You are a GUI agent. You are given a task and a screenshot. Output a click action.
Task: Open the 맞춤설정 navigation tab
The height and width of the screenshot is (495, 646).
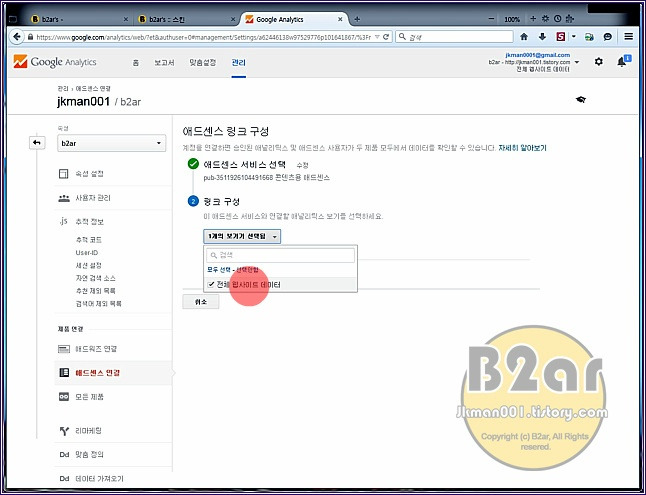(x=203, y=63)
